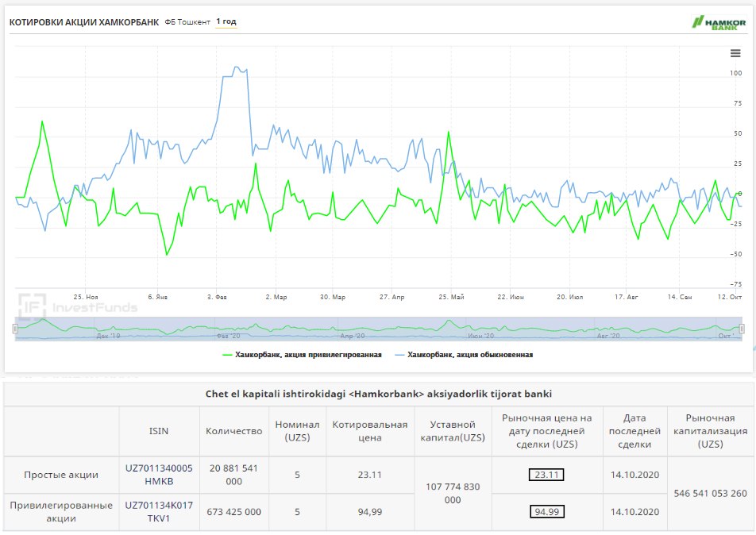Click the navigator timeline at Апр '20
The height and width of the screenshot is (535, 756).
click(353, 336)
